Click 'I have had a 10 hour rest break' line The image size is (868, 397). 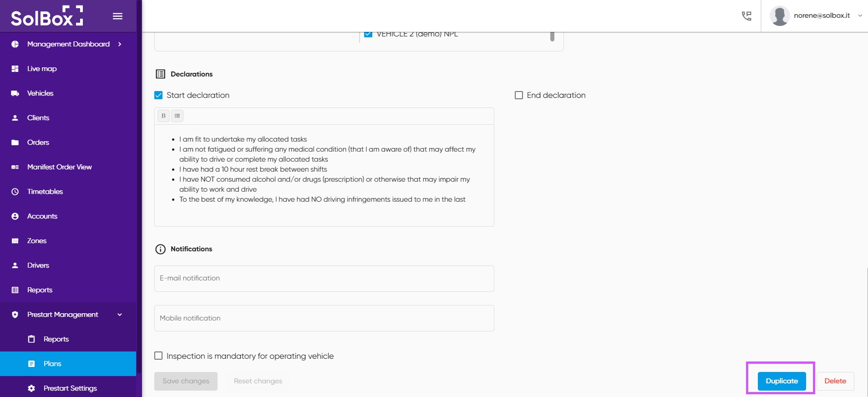[x=253, y=169]
